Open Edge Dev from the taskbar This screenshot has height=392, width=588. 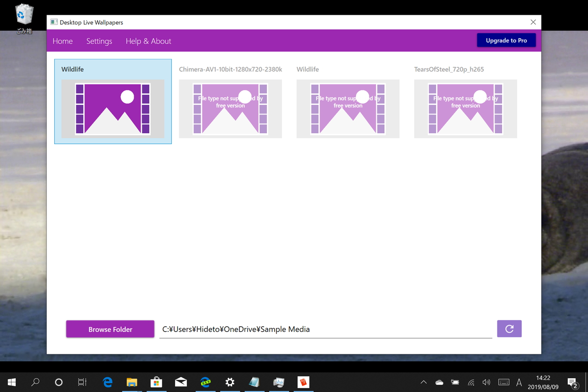tap(205, 382)
